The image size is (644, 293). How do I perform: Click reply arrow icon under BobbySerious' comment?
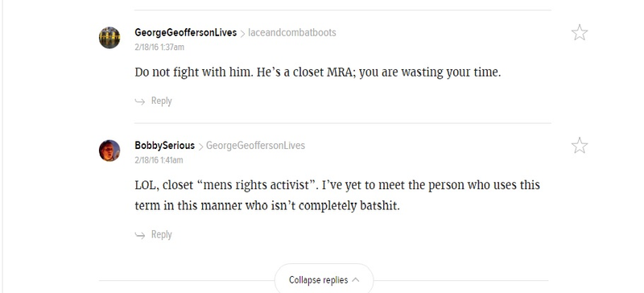(x=140, y=235)
